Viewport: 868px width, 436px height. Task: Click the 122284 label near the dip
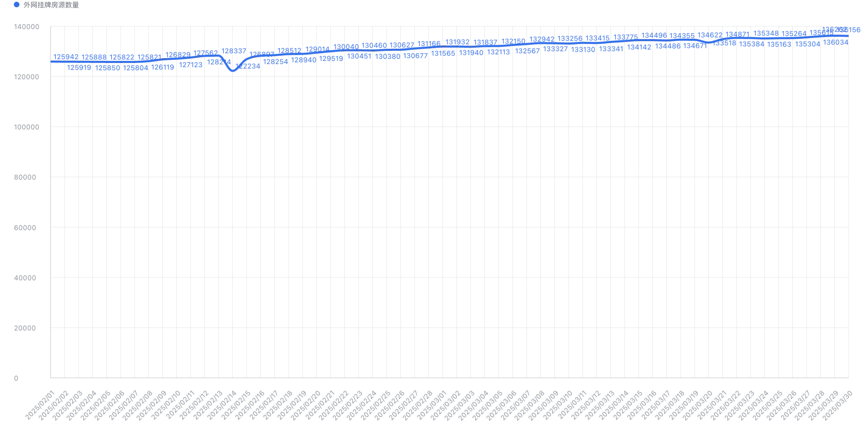[247, 66]
